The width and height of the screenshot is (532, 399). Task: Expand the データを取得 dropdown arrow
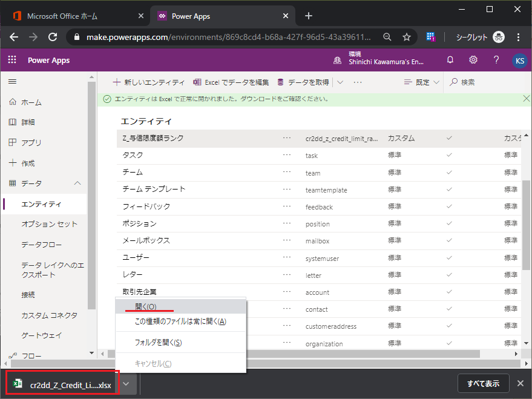[x=340, y=82]
